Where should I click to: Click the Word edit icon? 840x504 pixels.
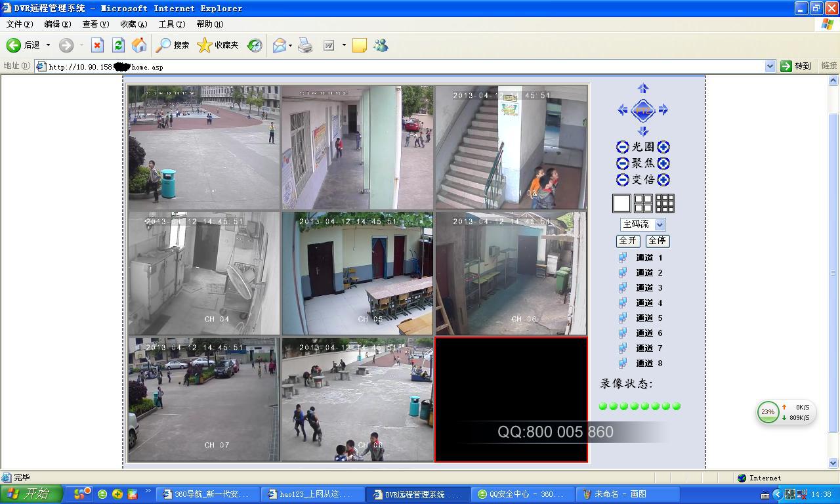[329, 45]
